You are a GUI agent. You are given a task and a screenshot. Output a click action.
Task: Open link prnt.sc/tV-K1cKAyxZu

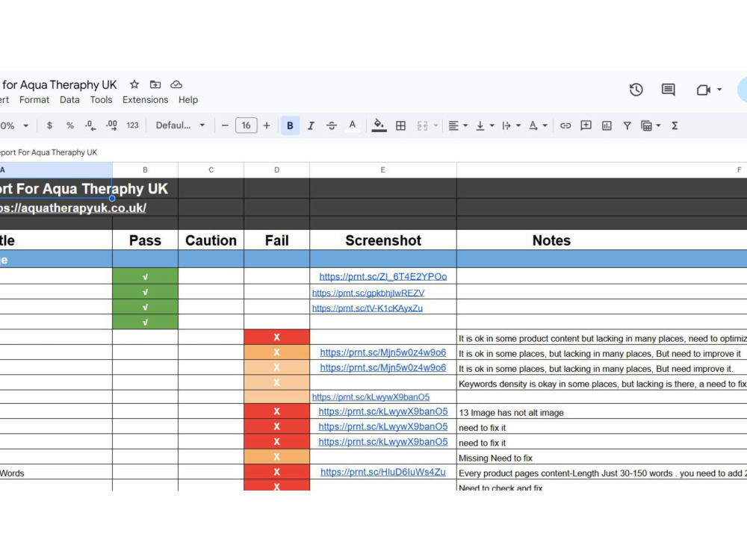point(368,308)
